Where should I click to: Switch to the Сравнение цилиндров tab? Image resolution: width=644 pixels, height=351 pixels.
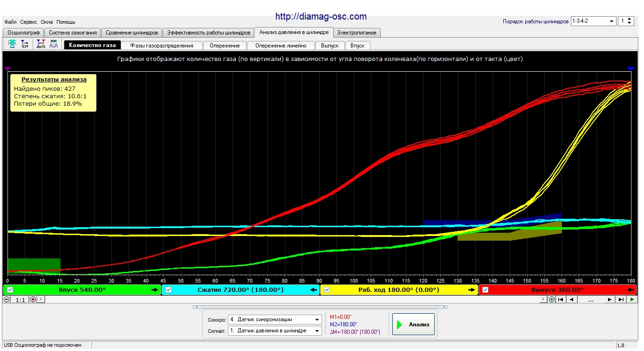coord(132,33)
